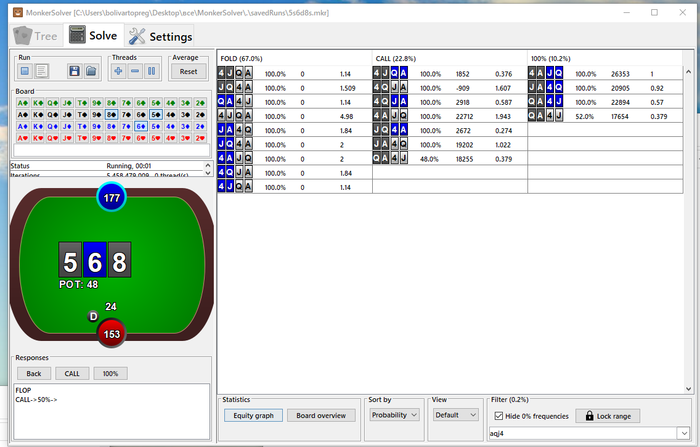Click the 52.0% cell in 100% column
Viewport: 700px width, 447px height.
[x=584, y=117]
